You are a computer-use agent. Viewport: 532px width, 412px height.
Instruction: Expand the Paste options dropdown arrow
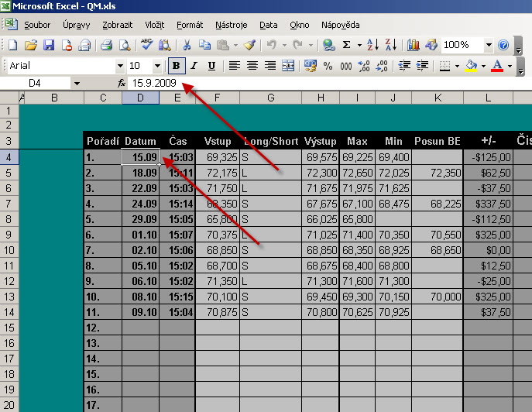tap(235, 45)
